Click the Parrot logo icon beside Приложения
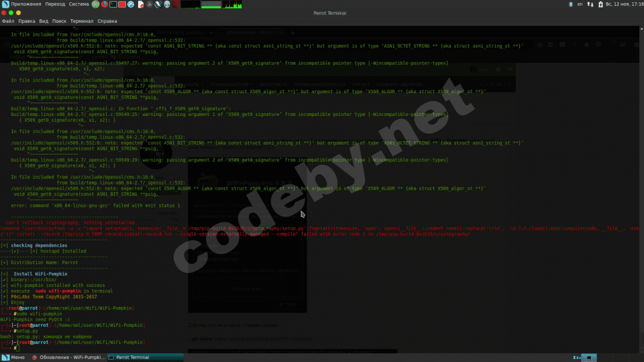 (x=5, y=4)
